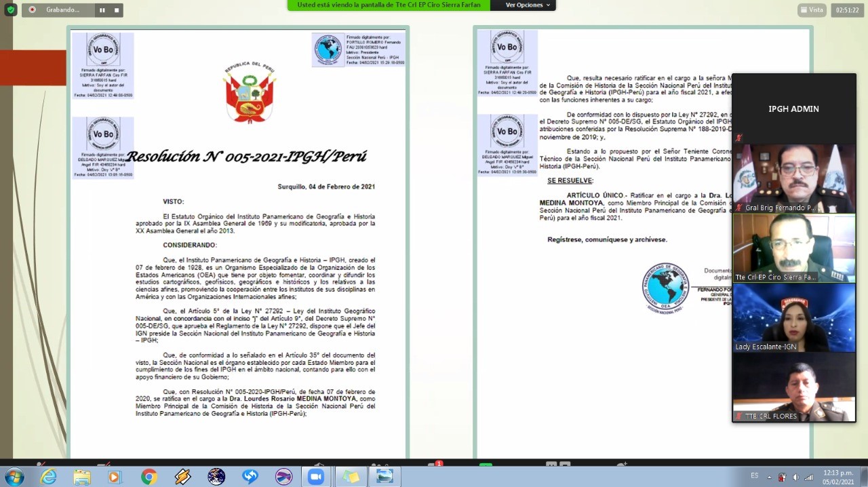The image size is (868, 487).
Task: Click the IPGH globe seal on right page
Action: tap(665, 288)
